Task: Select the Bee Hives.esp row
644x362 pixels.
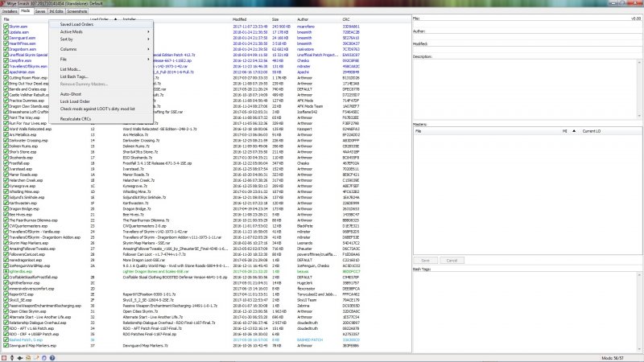Action: pyautogui.click(x=207, y=214)
